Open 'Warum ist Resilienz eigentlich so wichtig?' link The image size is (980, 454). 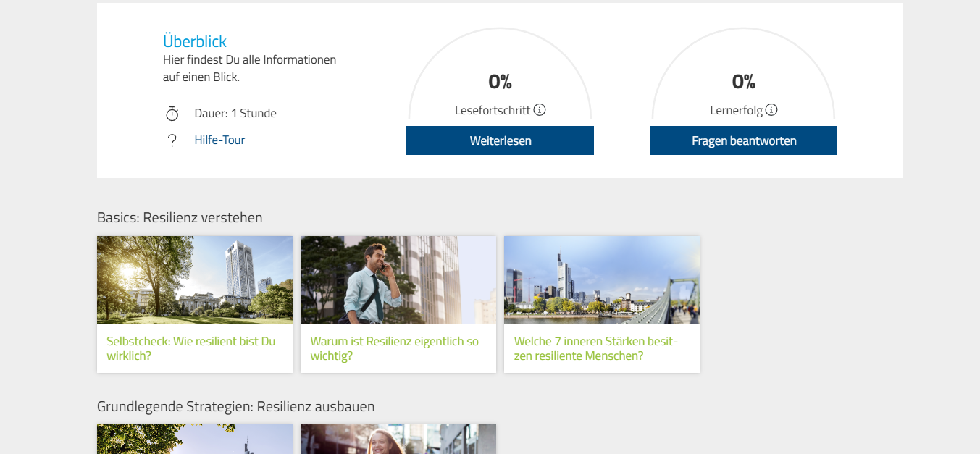(x=395, y=348)
